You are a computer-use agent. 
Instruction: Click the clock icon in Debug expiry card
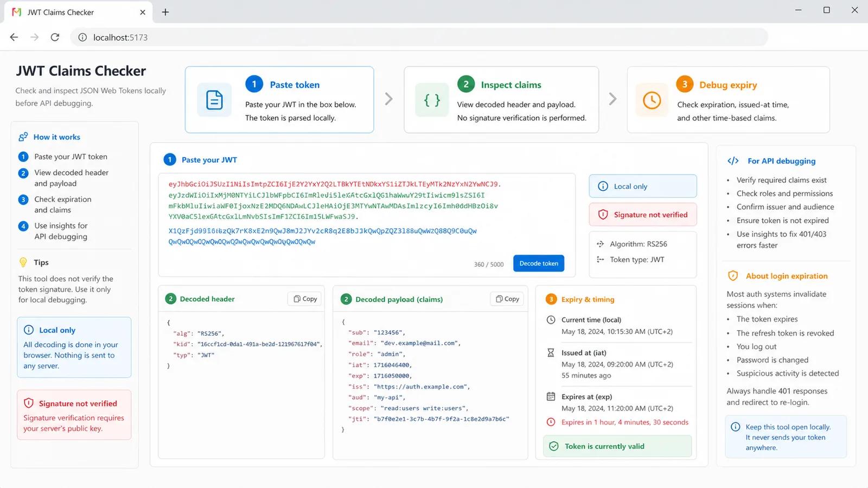(x=652, y=100)
